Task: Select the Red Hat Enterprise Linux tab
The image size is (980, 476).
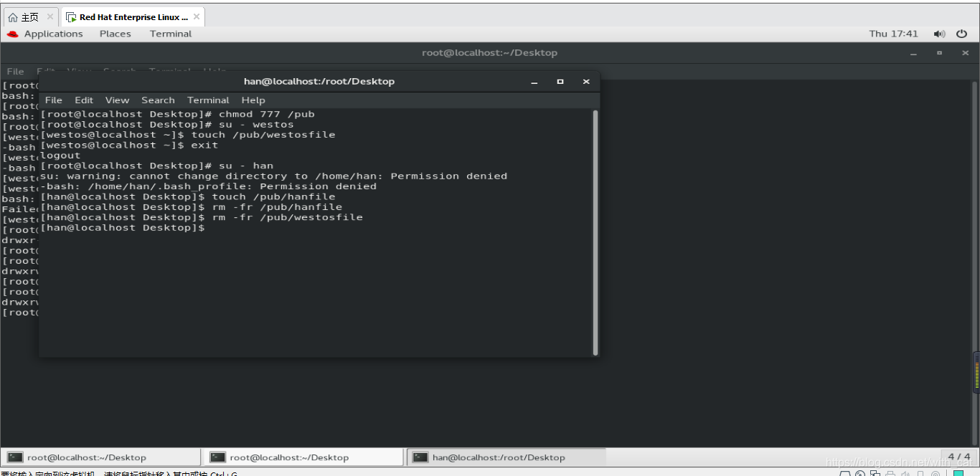Action: pyautogui.click(x=133, y=17)
